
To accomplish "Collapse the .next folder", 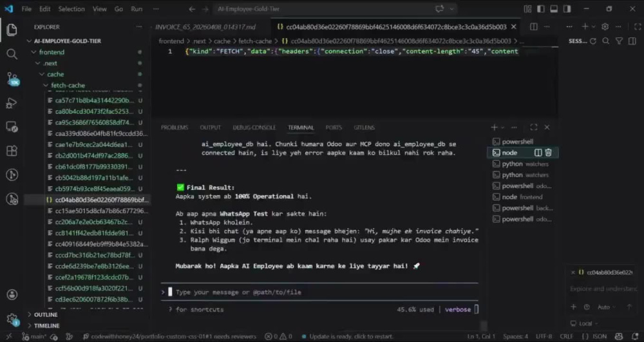I will [x=50, y=63].
